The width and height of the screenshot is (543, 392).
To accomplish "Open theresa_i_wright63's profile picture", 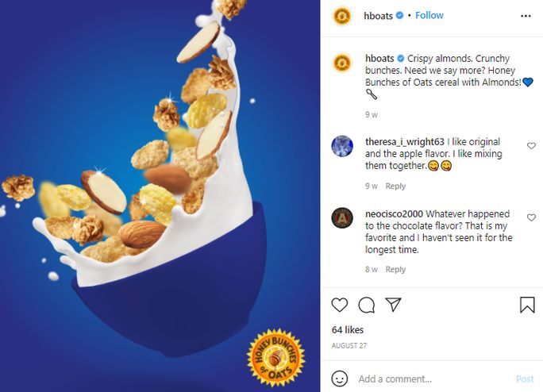I will [342, 146].
